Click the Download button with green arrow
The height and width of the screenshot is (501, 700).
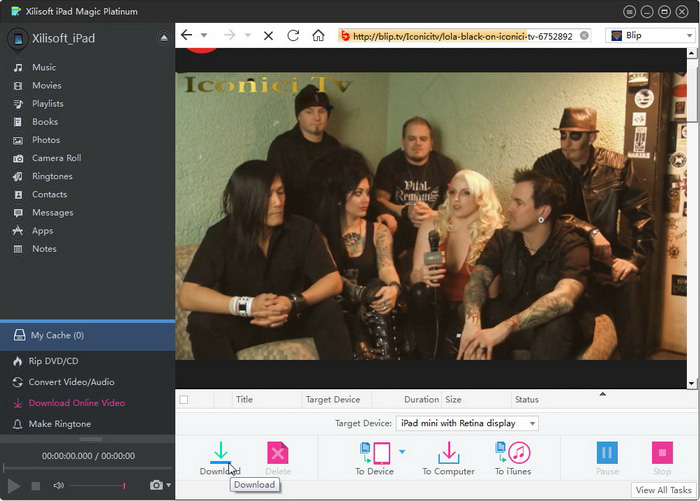click(220, 456)
